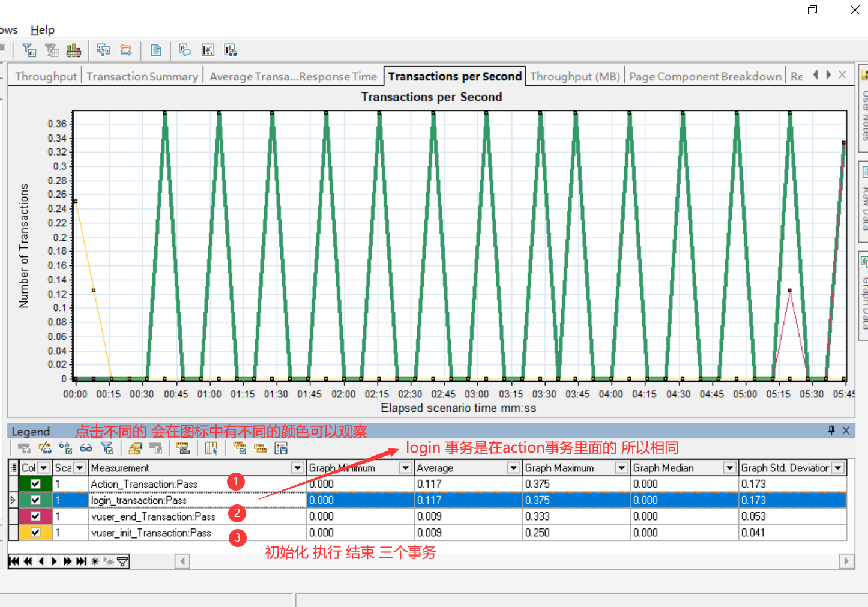
Task: Open the Col column dropdown
Action: [44, 468]
